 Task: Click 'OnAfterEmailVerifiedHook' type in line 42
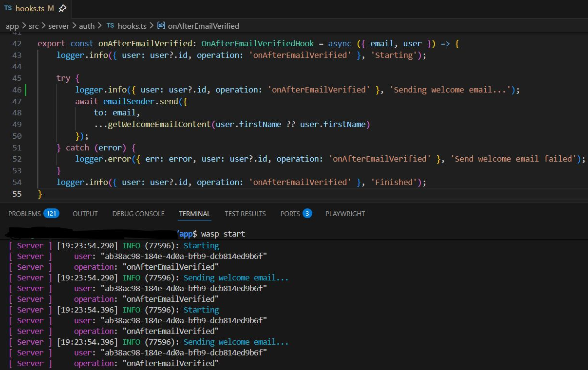point(257,43)
